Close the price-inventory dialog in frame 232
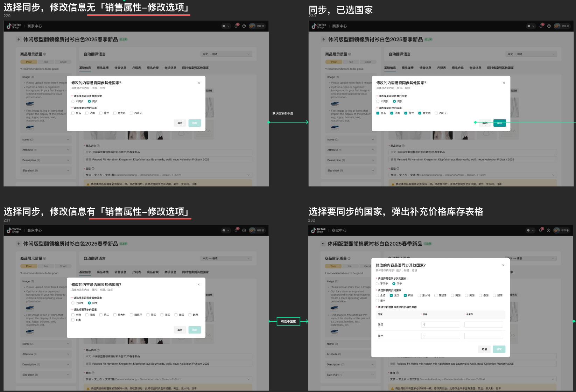 [503, 265]
